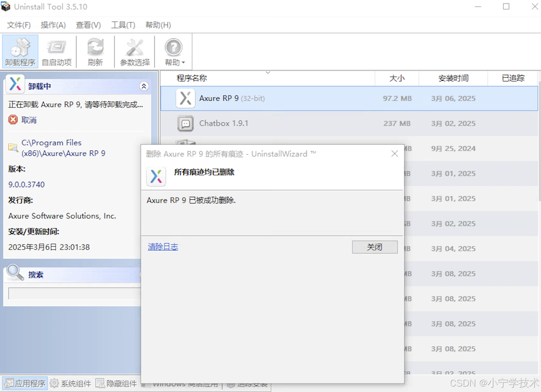The width and height of the screenshot is (541, 392).
Task: Switch to the 系统组件 tab
Action: click(x=70, y=383)
